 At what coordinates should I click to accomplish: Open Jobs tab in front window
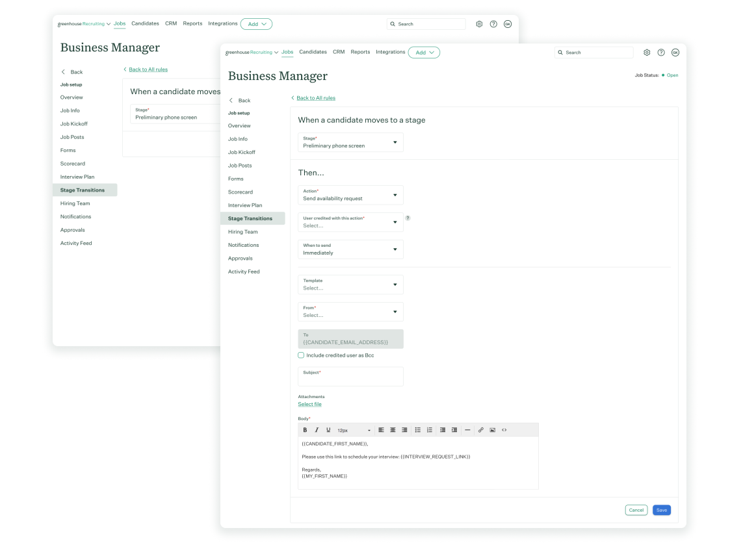(287, 52)
